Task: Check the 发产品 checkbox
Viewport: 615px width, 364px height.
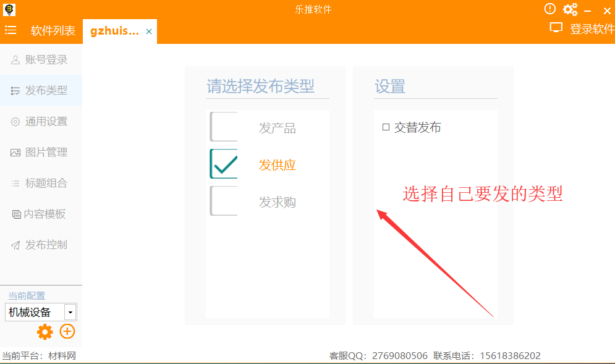Action: pyautogui.click(x=224, y=127)
